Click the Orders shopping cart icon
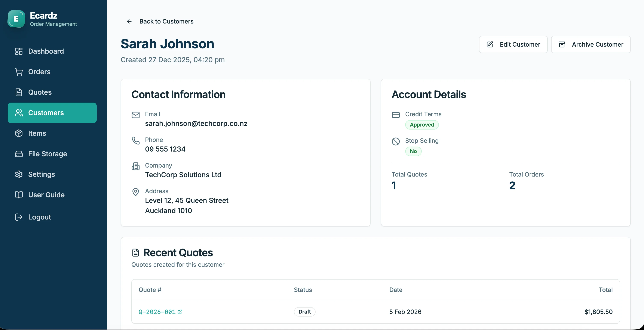Viewport: 644px width, 330px height. [x=19, y=72]
